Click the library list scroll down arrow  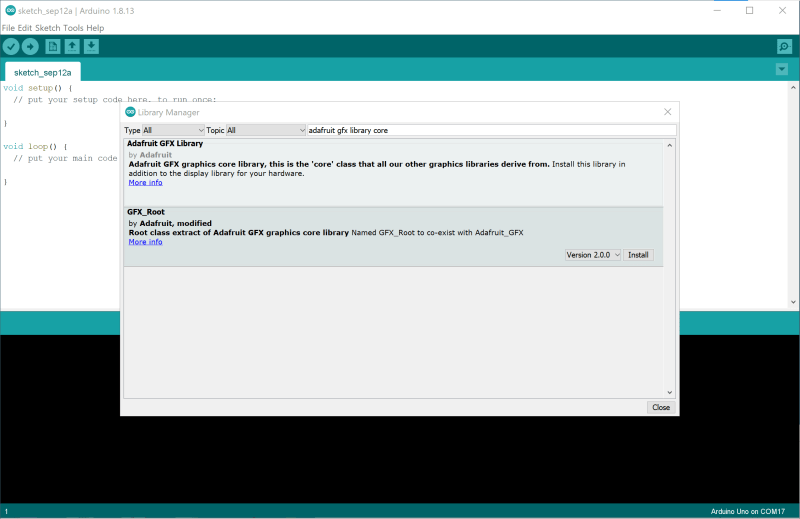(669, 392)
